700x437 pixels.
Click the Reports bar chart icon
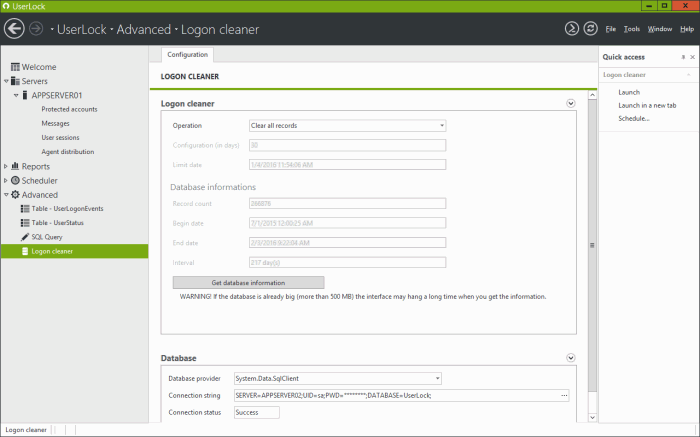coord(15,166)
